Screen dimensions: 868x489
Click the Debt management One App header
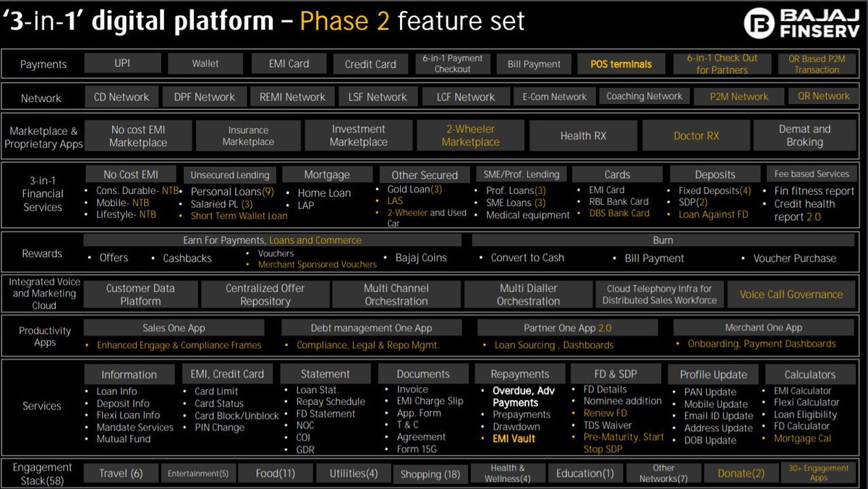tap(372, 328)
